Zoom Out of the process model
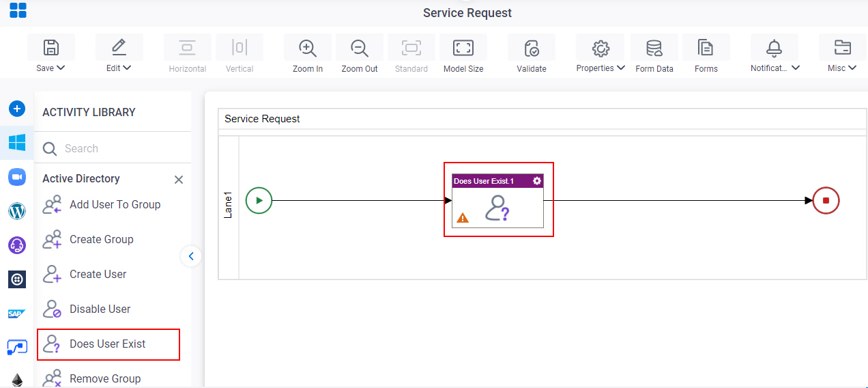Viewport: 868px width, 388px height. [x=360, y=48]
